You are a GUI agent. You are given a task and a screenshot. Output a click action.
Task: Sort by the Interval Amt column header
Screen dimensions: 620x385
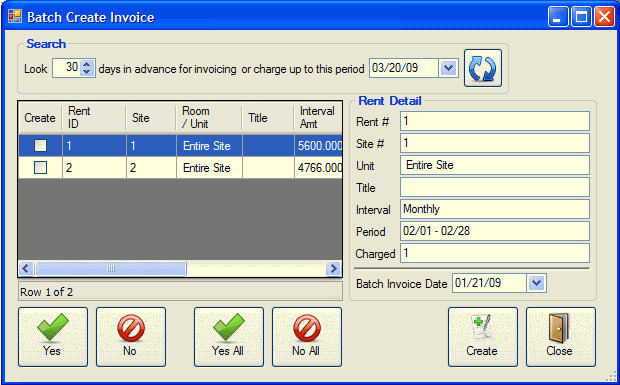point(318,118)
